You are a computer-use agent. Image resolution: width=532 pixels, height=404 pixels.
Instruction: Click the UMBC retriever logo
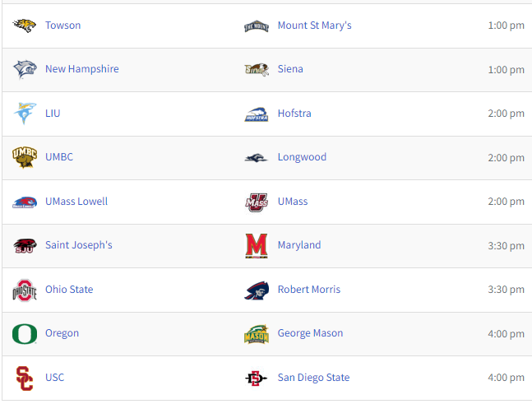tap(25, 157)
